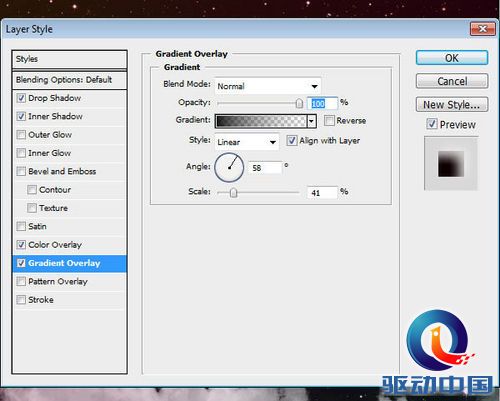Image resolution: width=500 pixels, height=401 pixels.
Task: Click the OK button
Action: tap(452, 58)
